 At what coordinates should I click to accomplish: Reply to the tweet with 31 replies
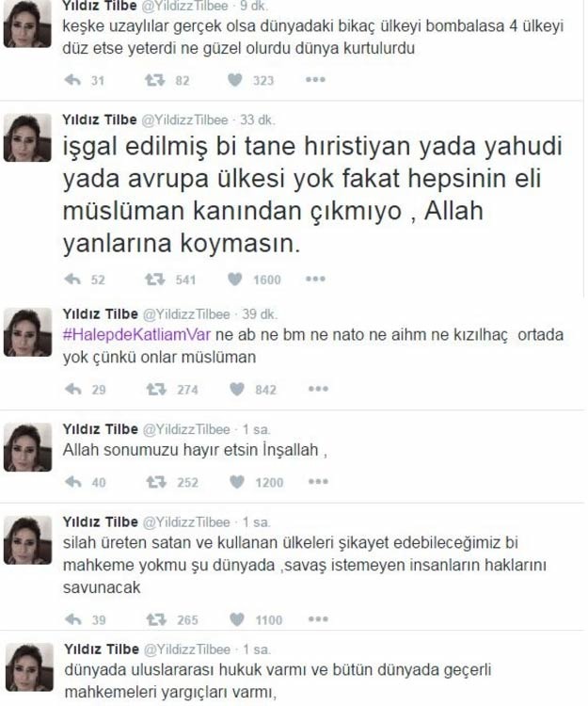[72, 80]
